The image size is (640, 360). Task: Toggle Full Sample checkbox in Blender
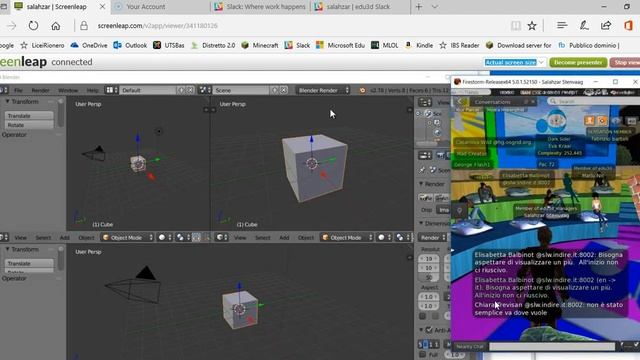click(x=422, y=354)
